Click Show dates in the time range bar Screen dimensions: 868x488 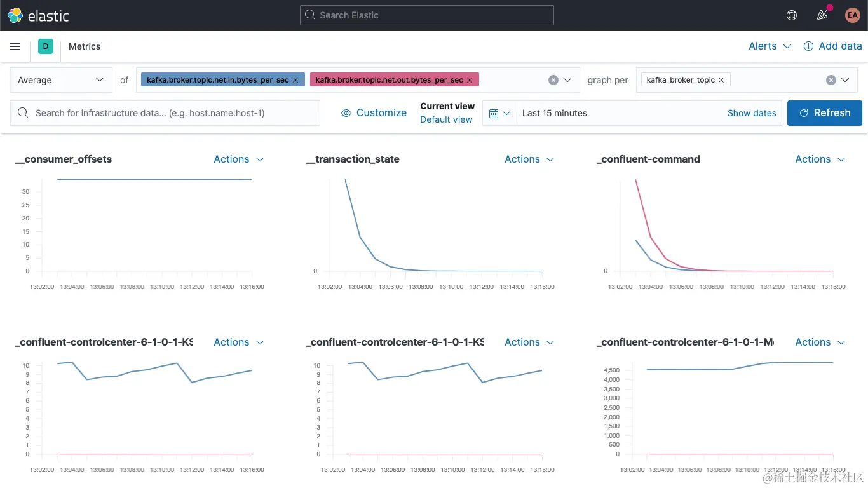[x=752, y=112]
